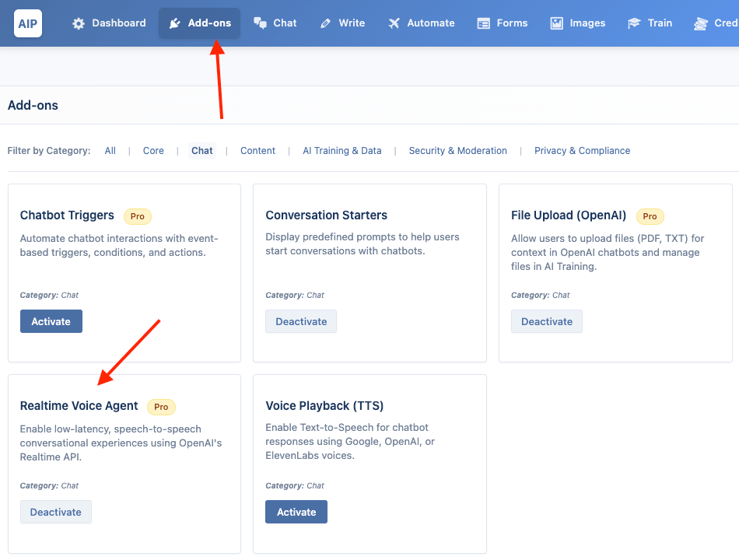Click the AIP logo icon
This screenshot has height=560, width=739.
[28, 23]
